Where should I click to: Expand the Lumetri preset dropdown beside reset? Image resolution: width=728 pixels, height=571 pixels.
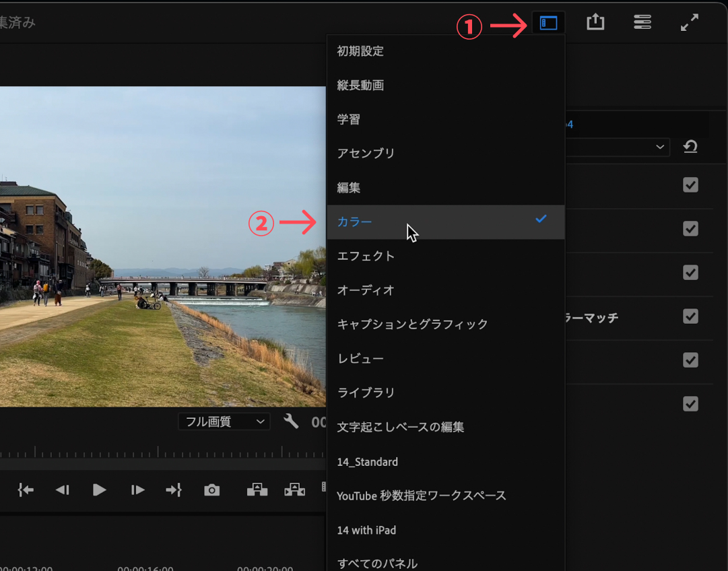(x=618, y=147)
